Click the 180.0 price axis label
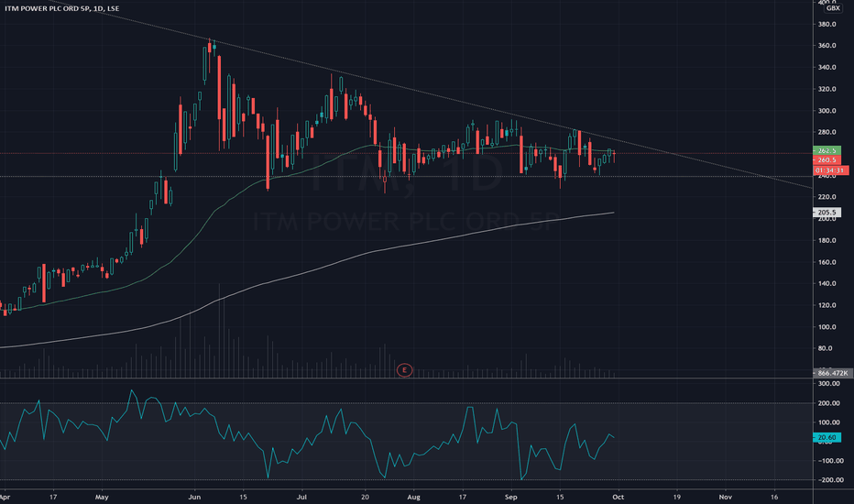This screenshot has width=854, height=504. 827,240
